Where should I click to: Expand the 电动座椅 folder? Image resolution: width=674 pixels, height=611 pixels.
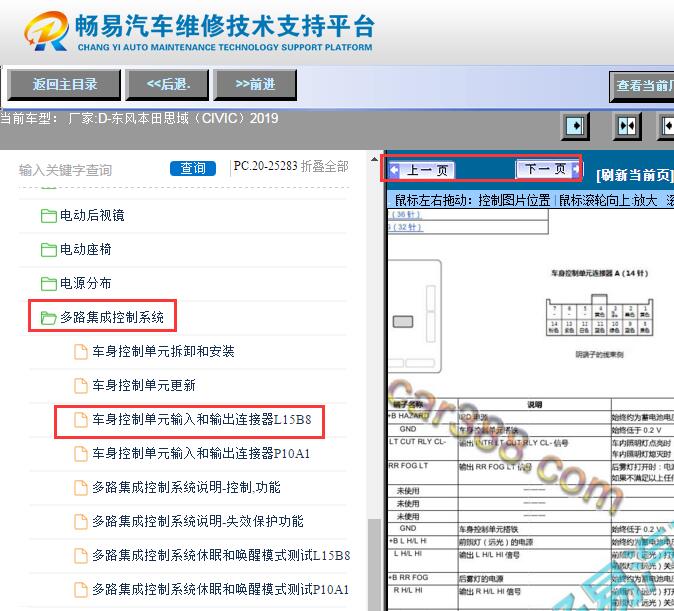click(86, 249)
